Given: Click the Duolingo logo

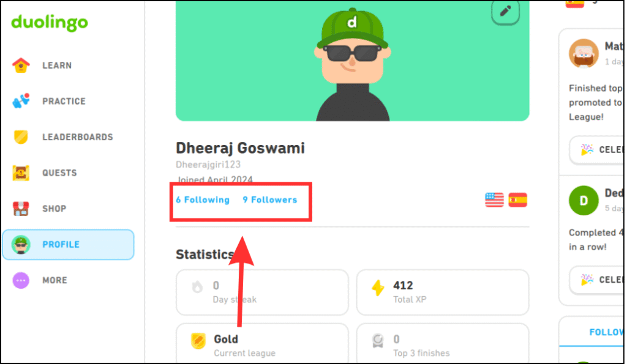Looking at the screenshot, I should (49, 23).
